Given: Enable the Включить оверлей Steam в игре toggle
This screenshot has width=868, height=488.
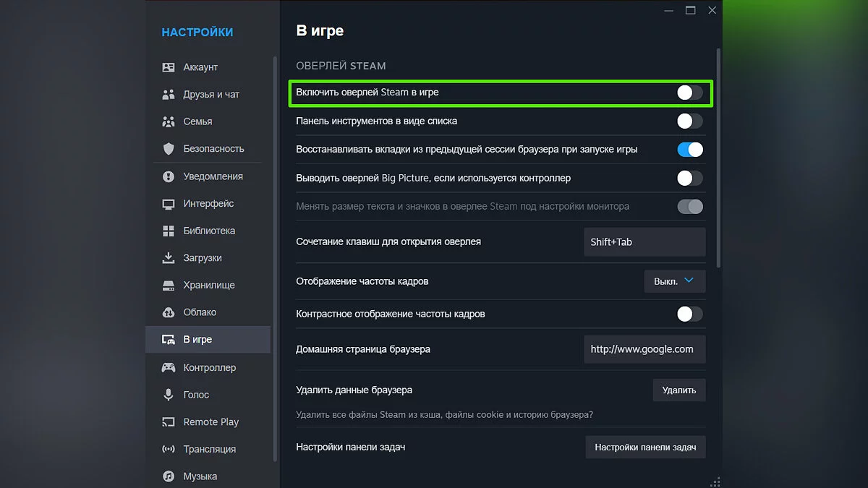Looking at the screenshot, I should point(689,93).
